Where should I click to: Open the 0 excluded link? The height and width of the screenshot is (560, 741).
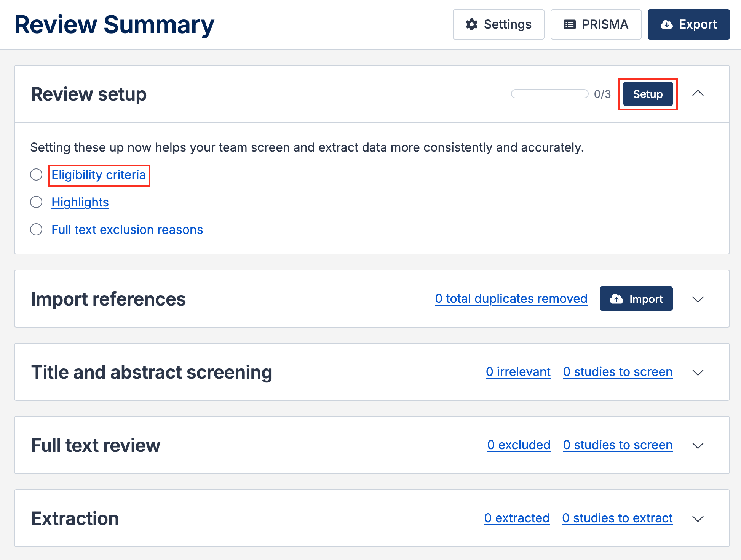tap(519, 445)
